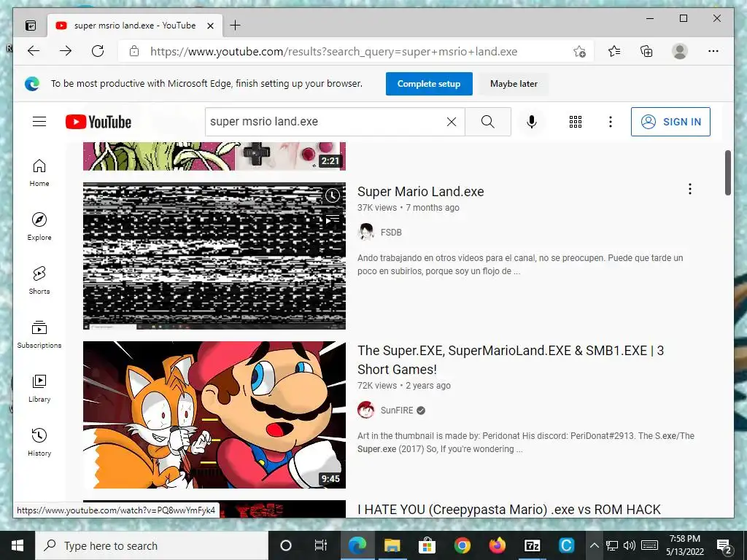Open YouTube settings three-dot menu
The height and width of the screenshot is (560, 747).
point(611,122)
